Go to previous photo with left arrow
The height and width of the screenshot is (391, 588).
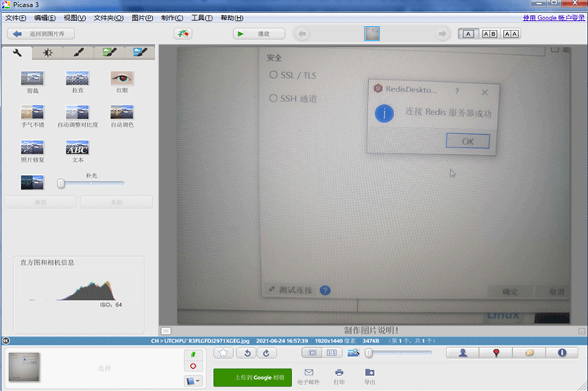pos(302,34)
